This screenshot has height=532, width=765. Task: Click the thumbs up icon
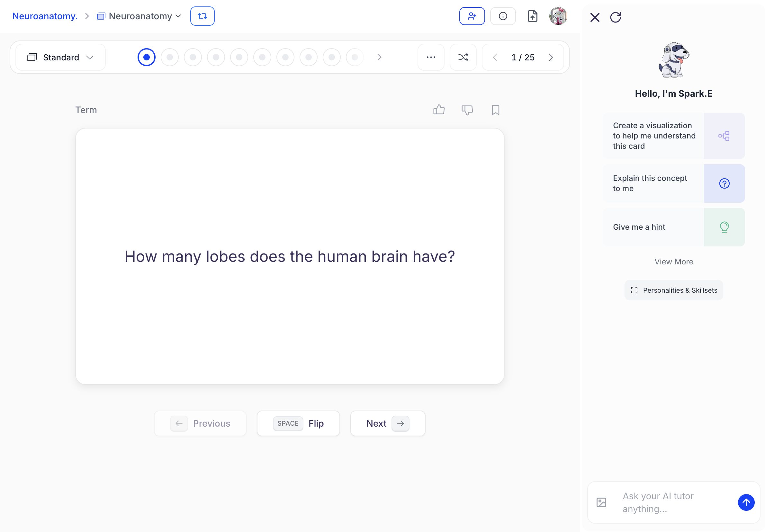coord(439,110)
